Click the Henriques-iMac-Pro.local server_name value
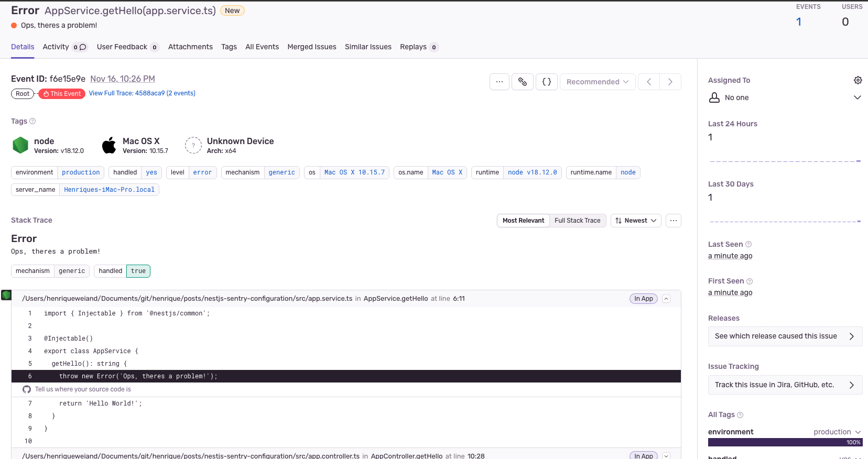The width and height of the screenshot is (868, 459). pos(109,190)
